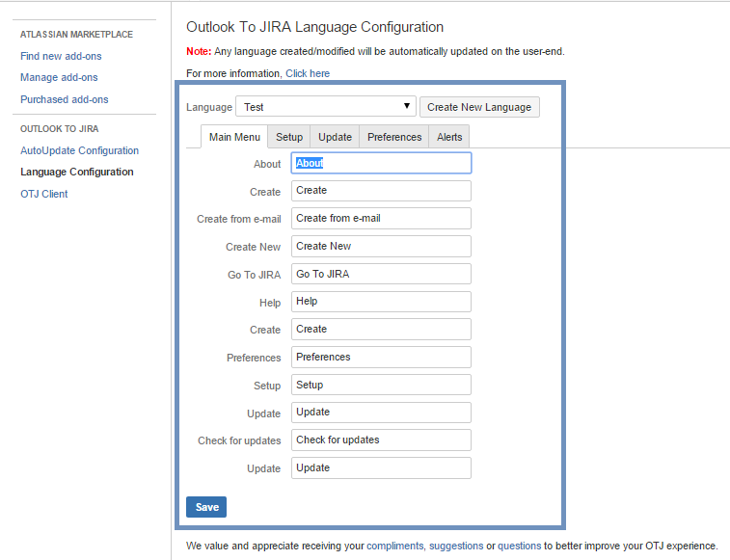Open the Update tab
This screenshot has height=560, width=730.
[x=335, y=137]
